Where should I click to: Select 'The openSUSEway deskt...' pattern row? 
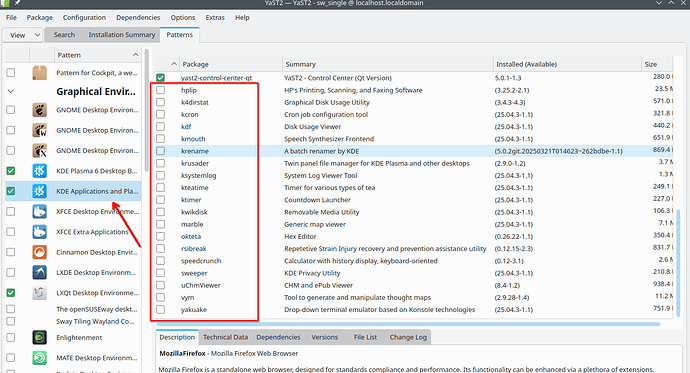click(x=73, y=309)
